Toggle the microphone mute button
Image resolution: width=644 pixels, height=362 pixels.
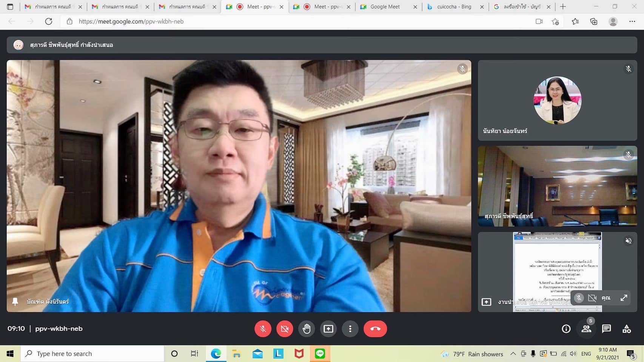tap(263, 329)
